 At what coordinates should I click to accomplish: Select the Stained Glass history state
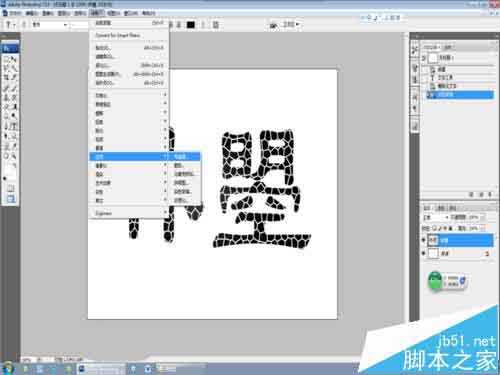pos(460,95)
